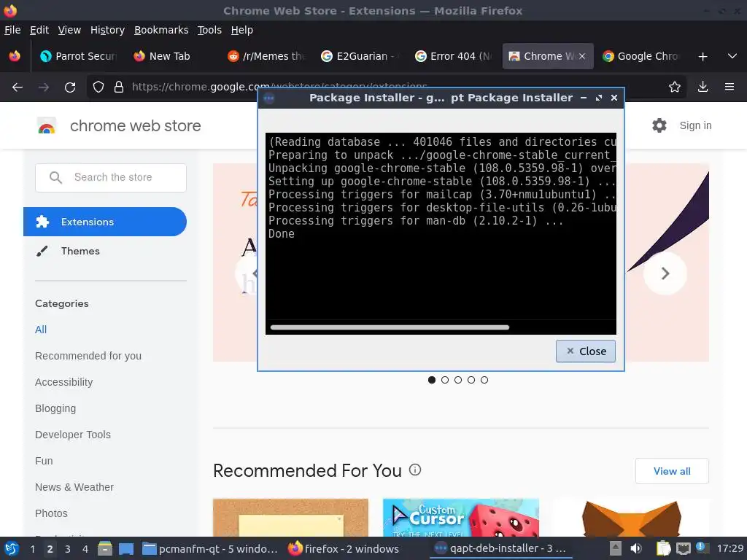Select the fifth carousel dot indicator
This screenshot has width=747, height=560.
pos(484,380)
